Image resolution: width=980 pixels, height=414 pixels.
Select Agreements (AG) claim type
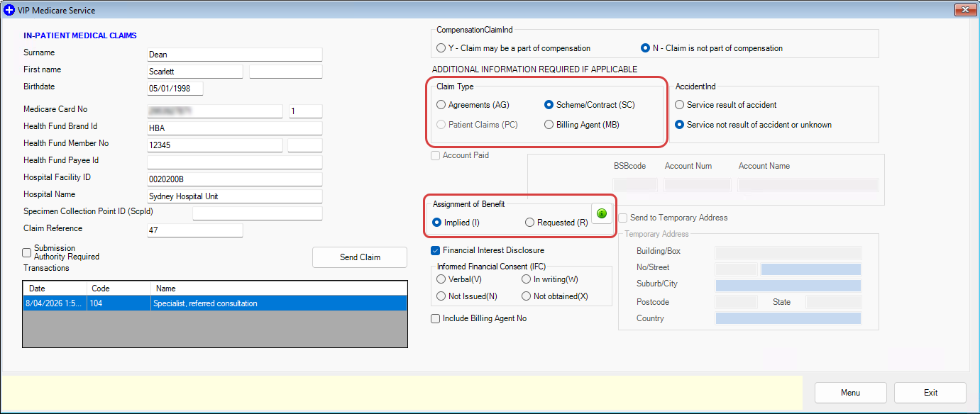point(441,105)
